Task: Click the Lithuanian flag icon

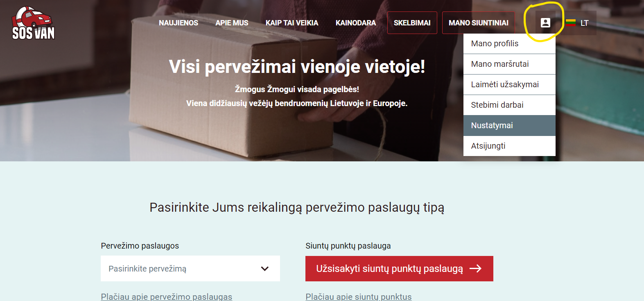Action: click(x=571, y=23)
